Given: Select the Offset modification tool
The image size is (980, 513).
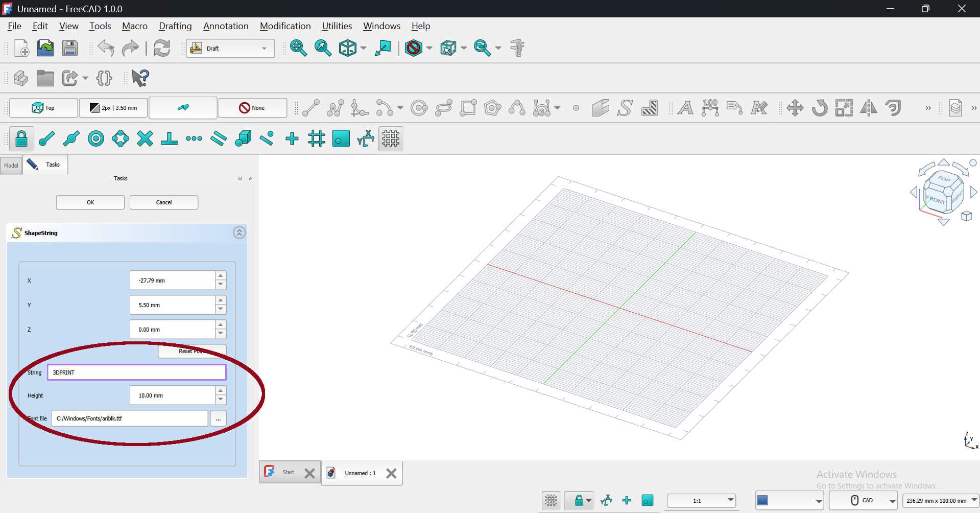Looking at the screenshot, I should 893,108.
